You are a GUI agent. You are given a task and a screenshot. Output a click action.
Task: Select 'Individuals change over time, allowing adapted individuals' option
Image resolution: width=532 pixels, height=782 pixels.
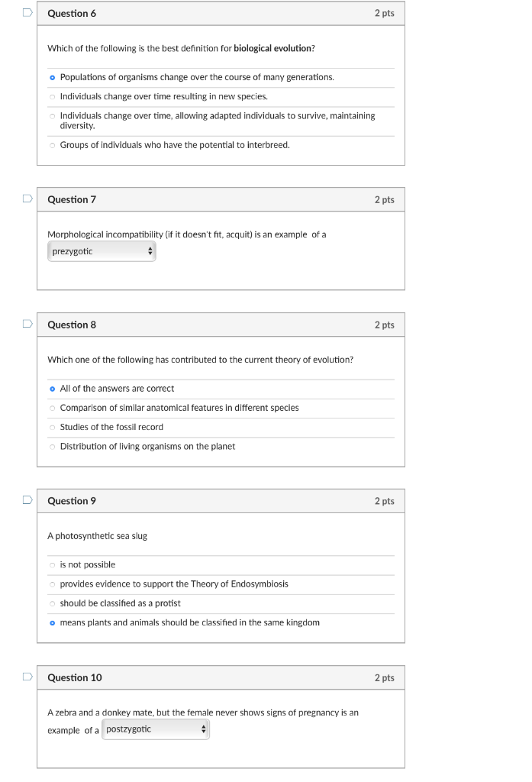(53, 116)
